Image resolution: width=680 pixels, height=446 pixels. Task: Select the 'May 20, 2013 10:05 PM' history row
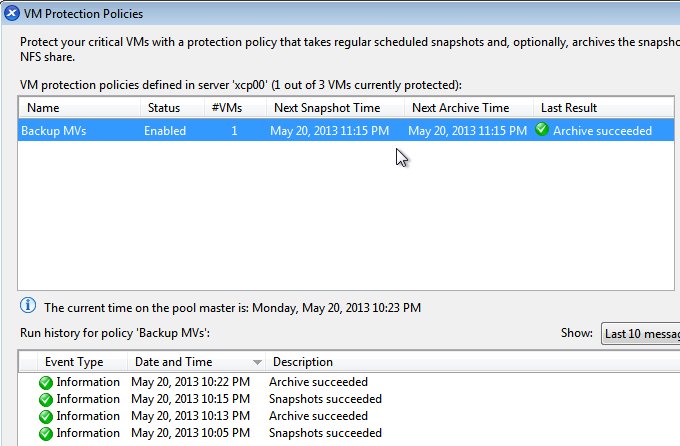[349, 433]
